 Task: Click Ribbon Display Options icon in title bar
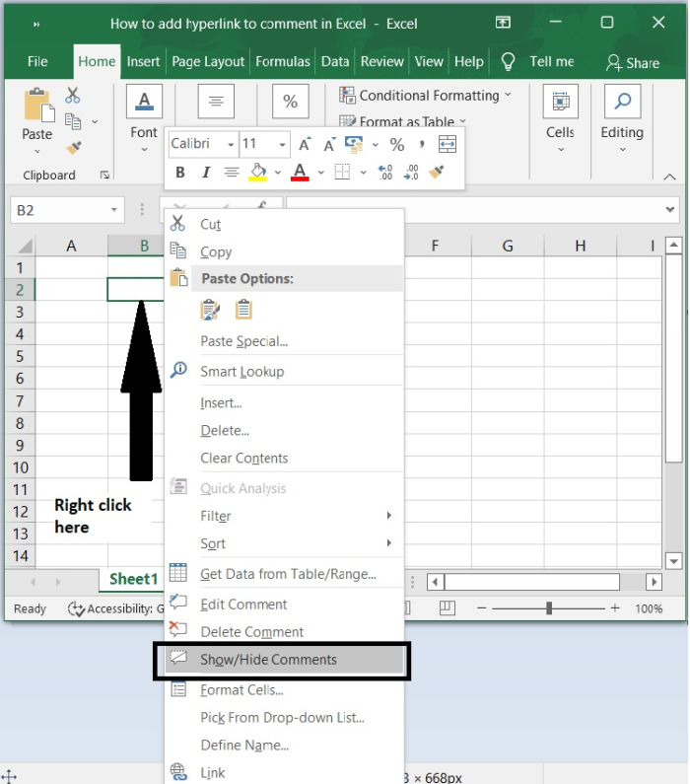tap(503, 22)
